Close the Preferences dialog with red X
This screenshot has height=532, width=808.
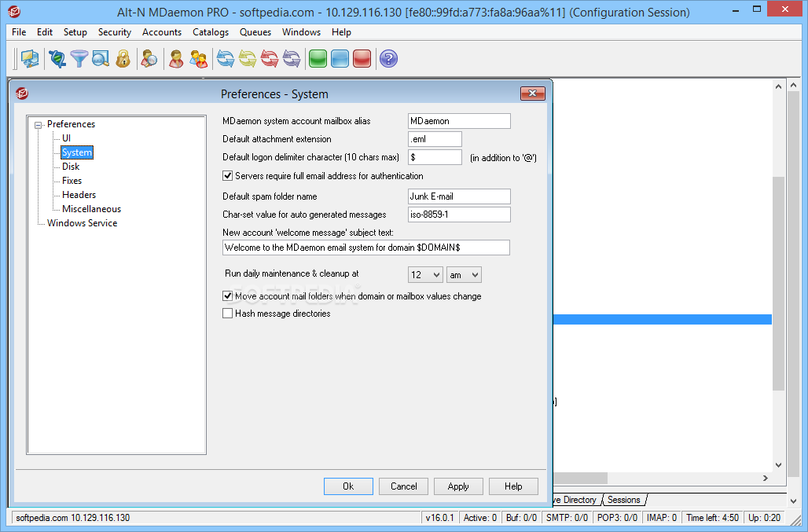click(533, 94)
